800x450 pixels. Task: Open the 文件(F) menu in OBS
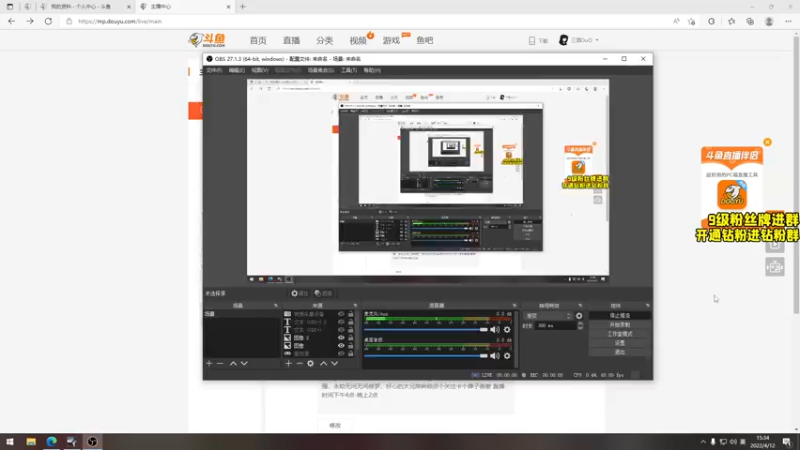(x=214, y=70)
